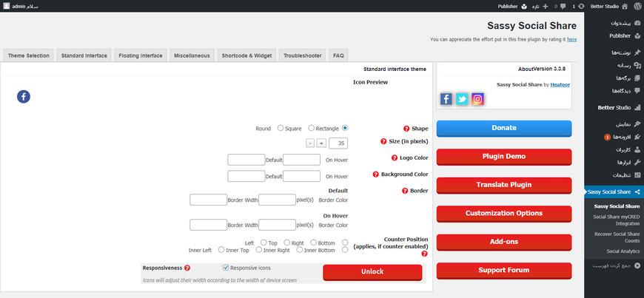Open ابزارها tools wrench icon
Screen dimensions: 644x298
(637, 162)
